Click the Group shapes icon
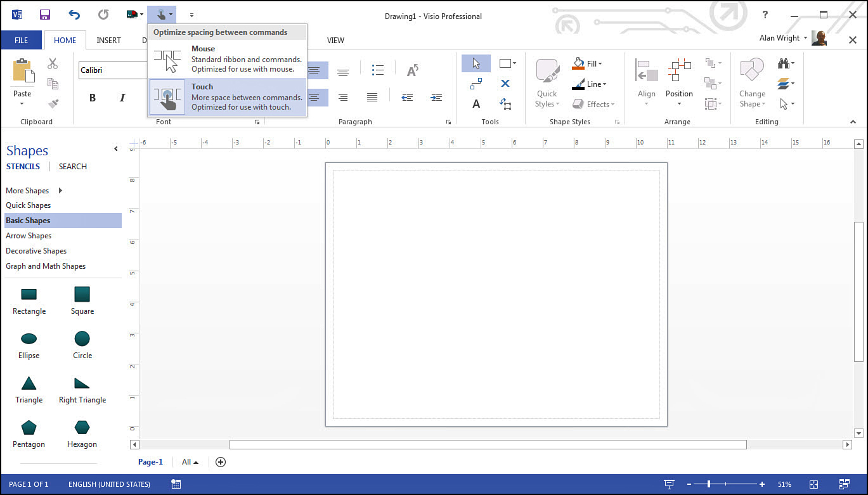This screenshot has height=495, width=868. point(710,104)
